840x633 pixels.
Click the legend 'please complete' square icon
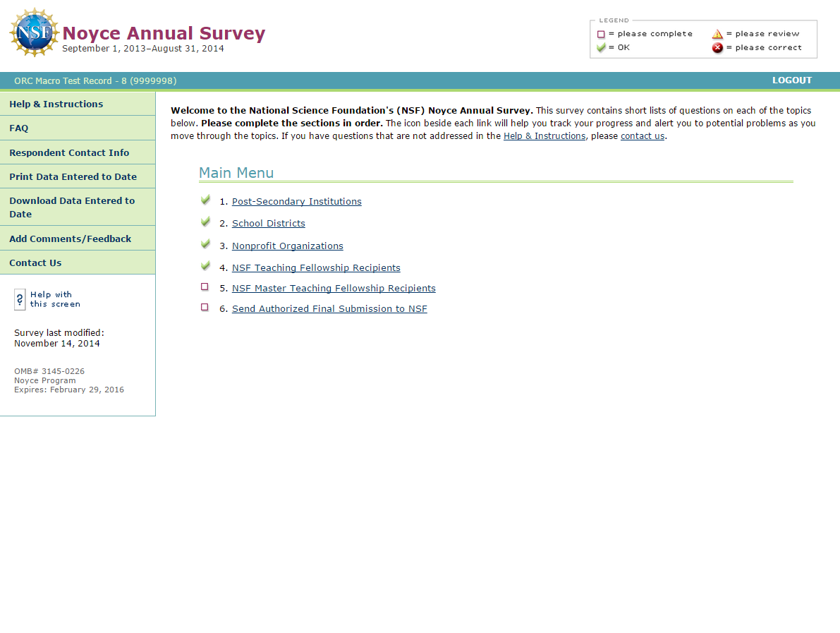tap(601, 35)
